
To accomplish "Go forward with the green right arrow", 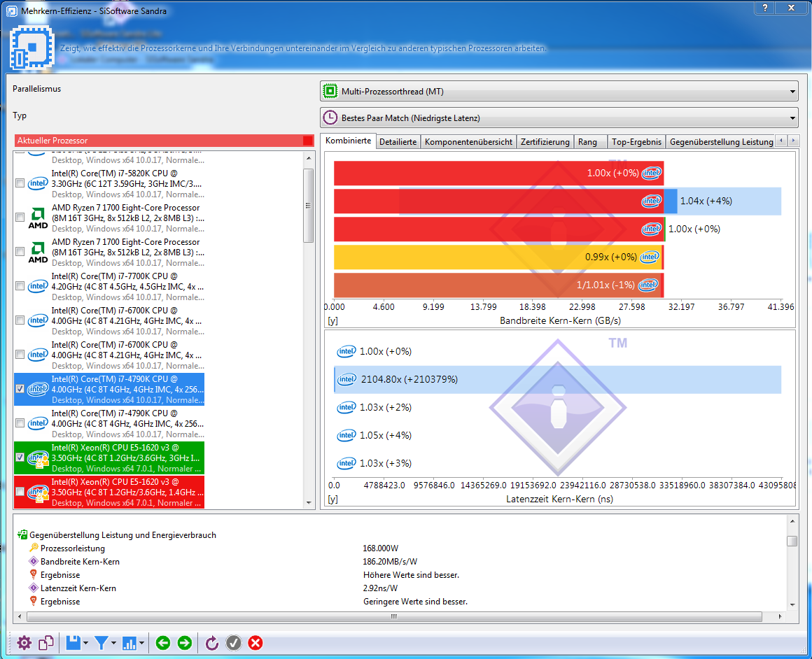I will point(184,643).
